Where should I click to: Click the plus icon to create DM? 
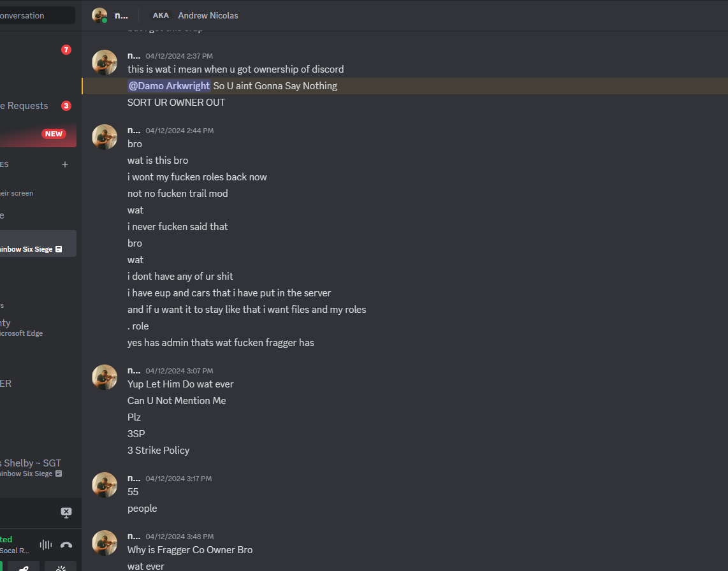(64, 164)
